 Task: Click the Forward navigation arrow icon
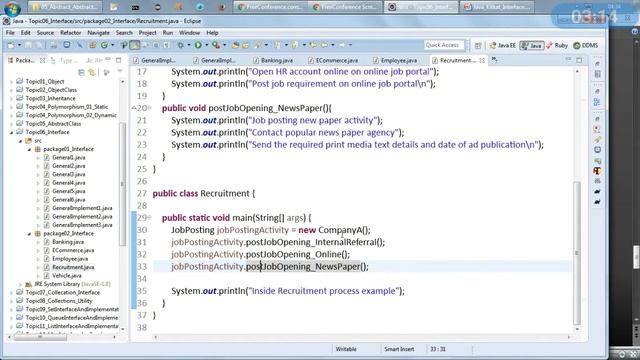click(342, 45)
